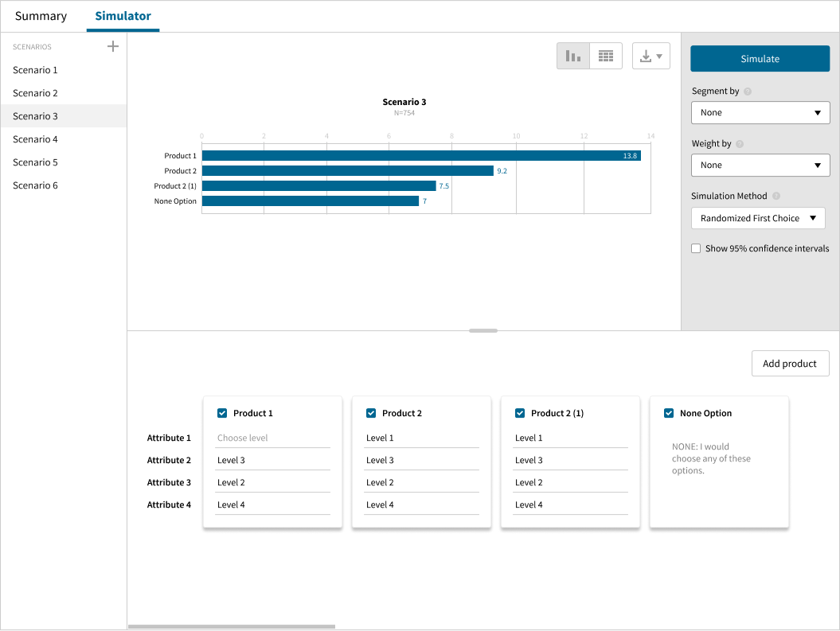The width and height of the screenshot is (840, 631).
Task: Change Product 1 Attribute 4 level
Action: pyautogui.click(x=272, y=504)
